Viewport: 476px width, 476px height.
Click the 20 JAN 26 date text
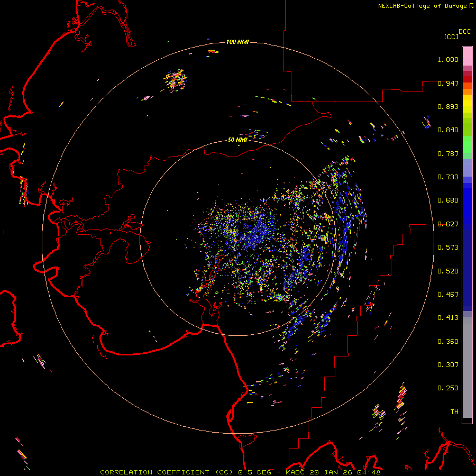(x=330, y=472)
